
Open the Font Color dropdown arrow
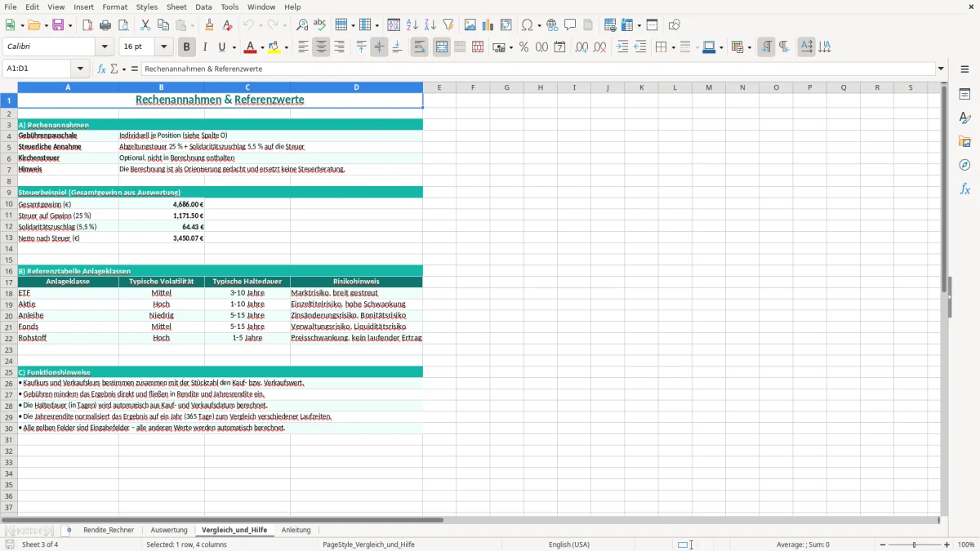coord(262,47)
